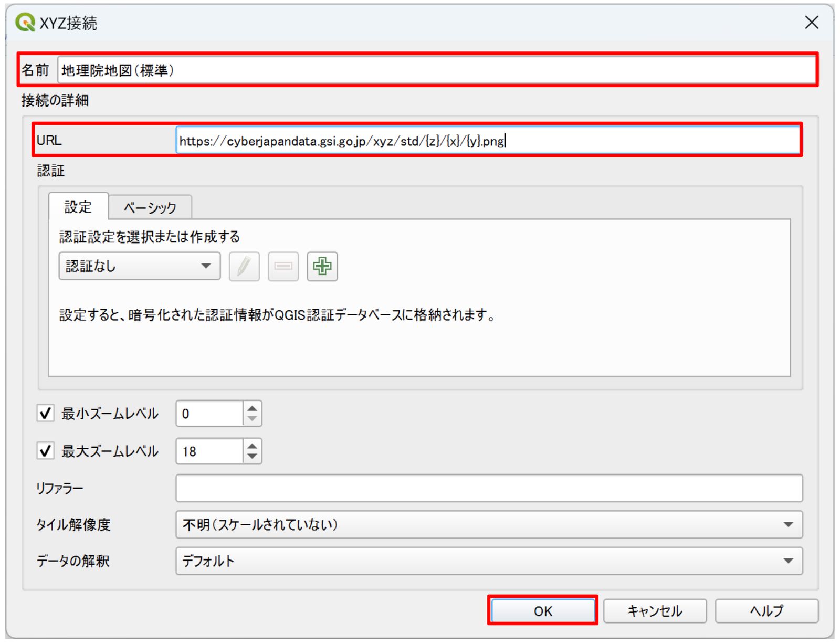Click the minimum zoom value field showing 0
Viewport: 840px width, 644px height.
[209, 414]
